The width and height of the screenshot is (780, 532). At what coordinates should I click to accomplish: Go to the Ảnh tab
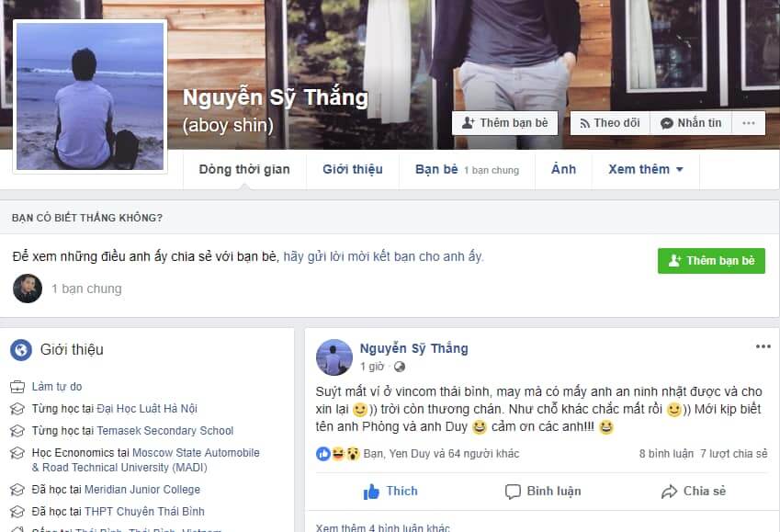[563, 170]
